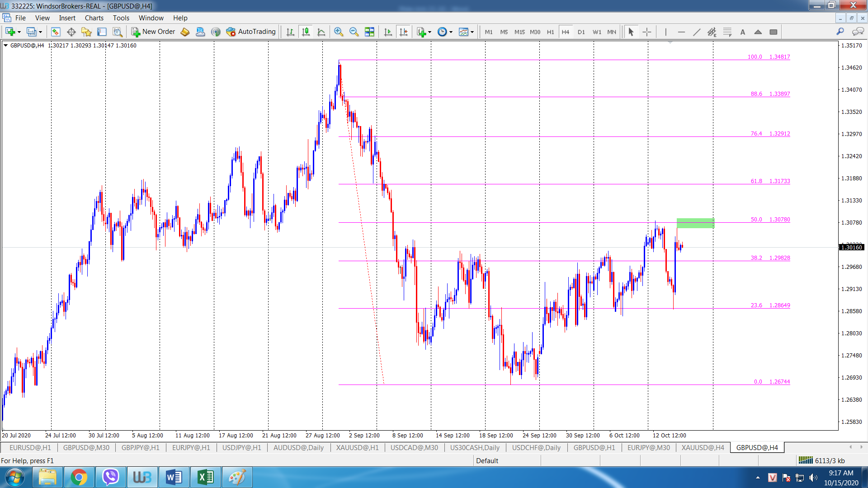Expand the periods clock dropdown arrow
Image resolution: width=868 pixels, height=488 pixels.
tap(451, 32)
